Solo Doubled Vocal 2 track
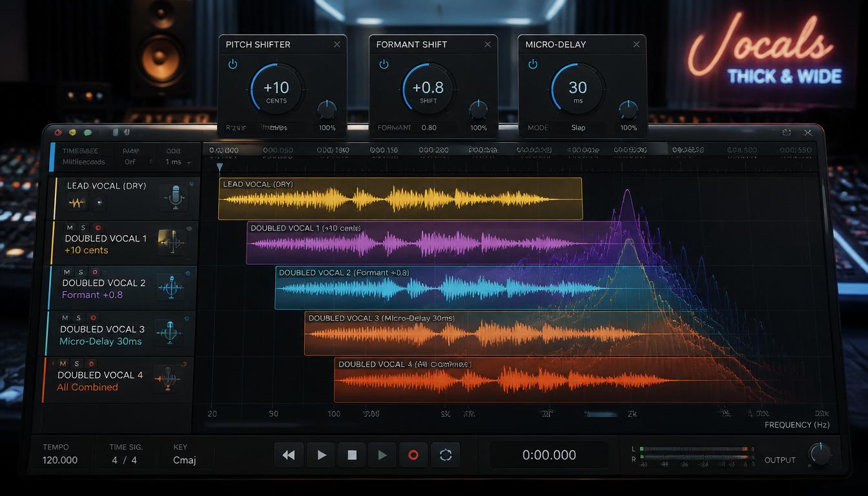Image resolution: width=868 pixels, height=496 pixels. (x=80, y=272)
